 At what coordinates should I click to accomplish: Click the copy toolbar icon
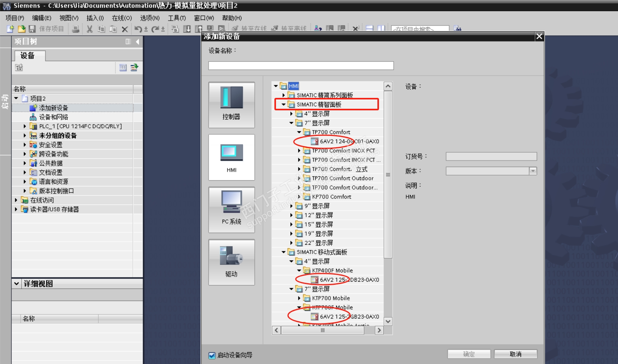pyautogui.click(x=101, y=29)
